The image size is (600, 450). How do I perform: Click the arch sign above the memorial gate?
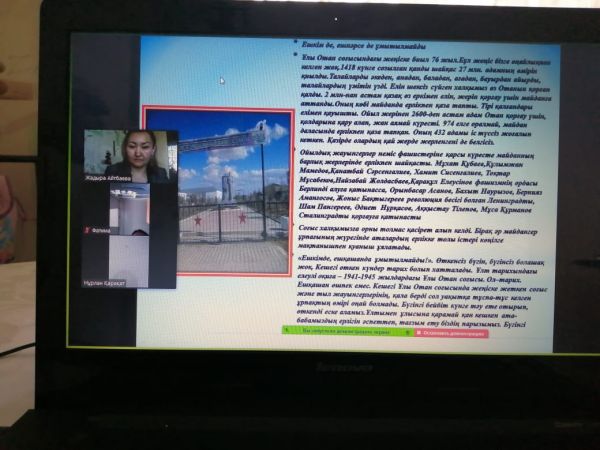pyautogui.click(x=222, y=141)
